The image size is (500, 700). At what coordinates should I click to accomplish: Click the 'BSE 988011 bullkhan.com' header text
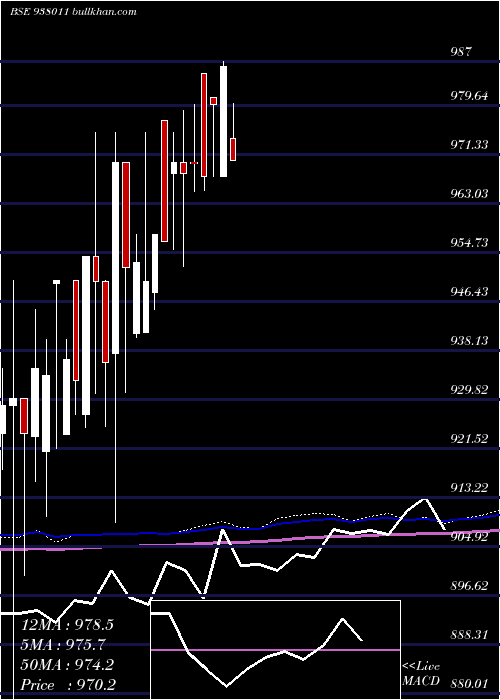tap(73, 12)
